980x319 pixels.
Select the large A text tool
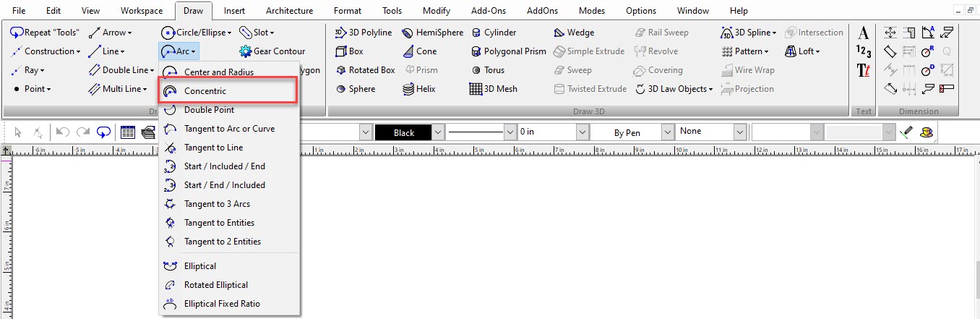(x=863, y=33)
